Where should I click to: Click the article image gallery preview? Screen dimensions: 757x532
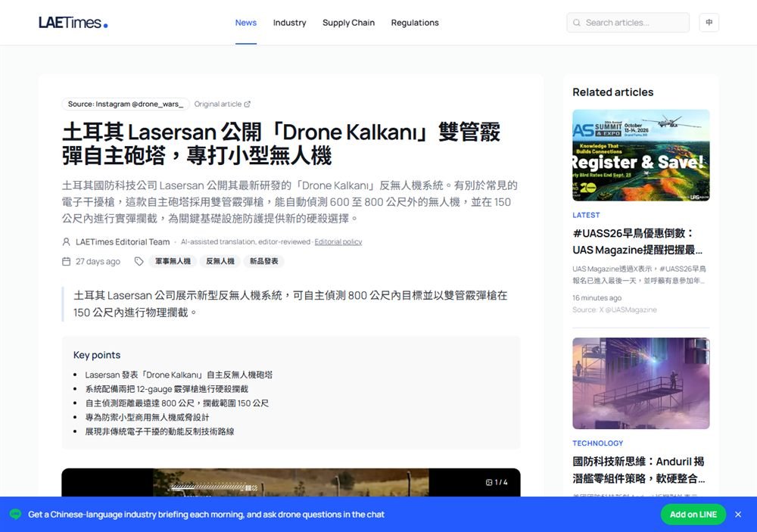(291, 482)
